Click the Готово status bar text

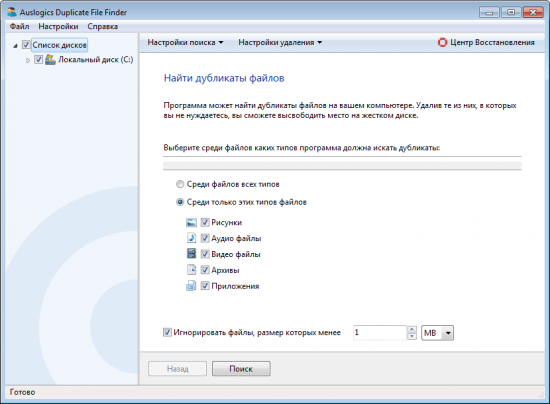click(22, 392)
